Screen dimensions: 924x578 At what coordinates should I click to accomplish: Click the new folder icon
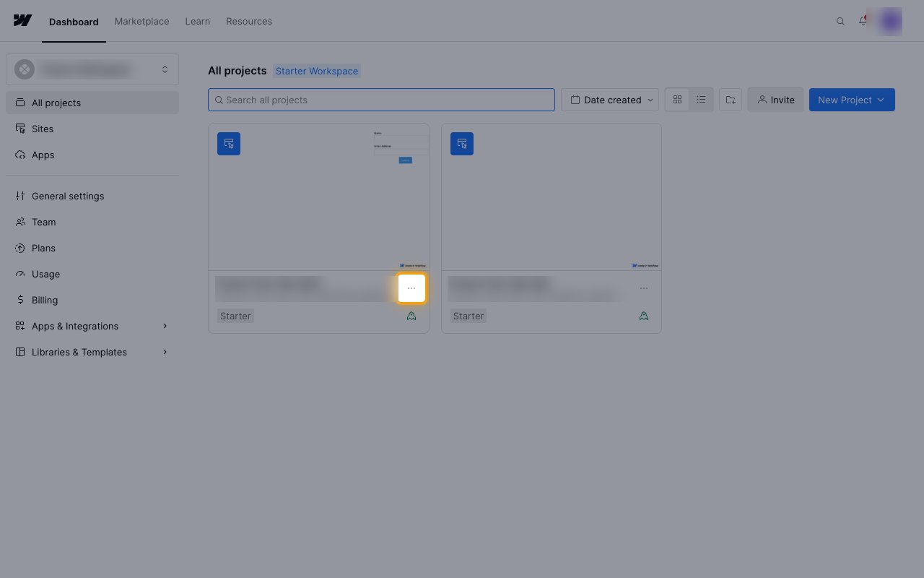click(x=731, y=100)
